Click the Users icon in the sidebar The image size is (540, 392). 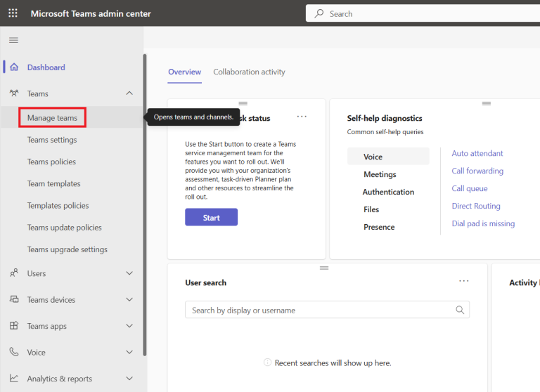coord(14,273)
